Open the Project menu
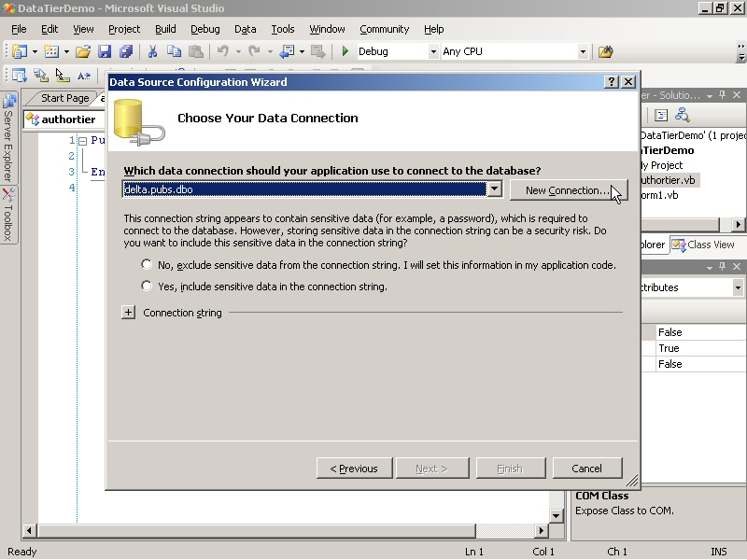 (124, 29)
